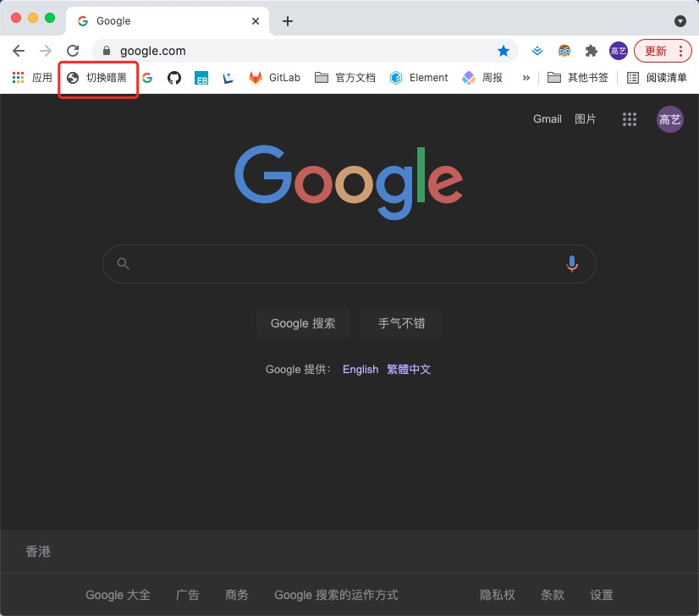This screenshot has height=616, width=699.
Task: Open the 隐私权 footer link
Action: point(498,595)
